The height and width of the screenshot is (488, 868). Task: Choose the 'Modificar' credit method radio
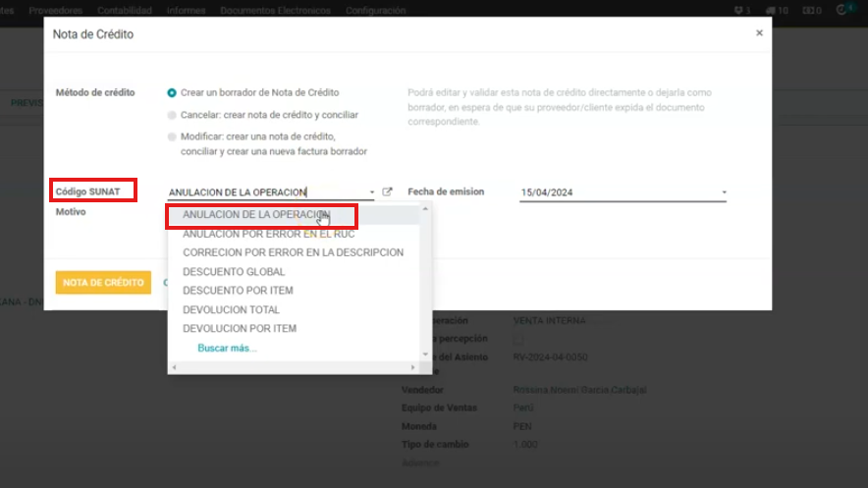[172, 136]
